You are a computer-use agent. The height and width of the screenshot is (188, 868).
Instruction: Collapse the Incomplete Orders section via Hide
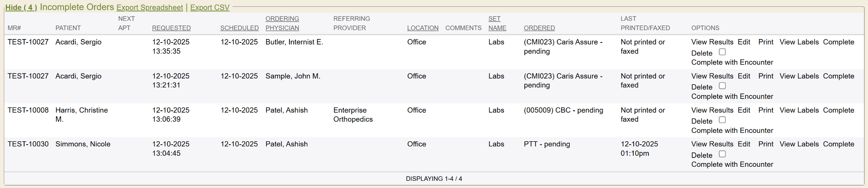[21, 8]
